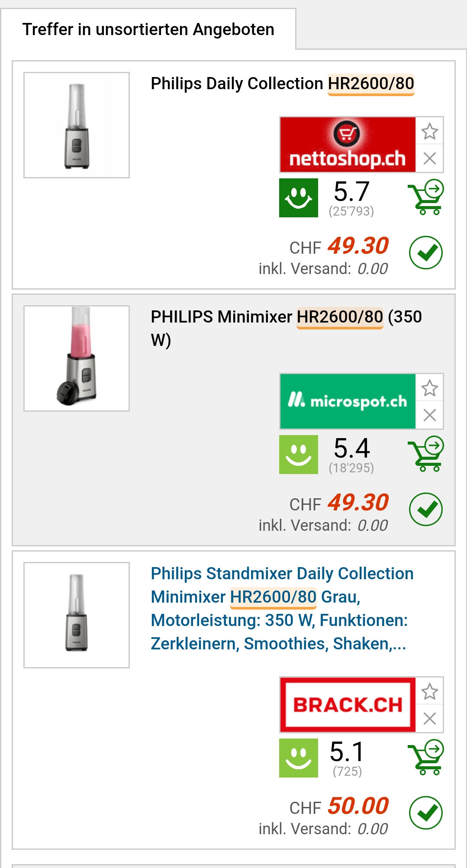
Task: Click the microspot.ch shop logo
Action: click(348, 401)
